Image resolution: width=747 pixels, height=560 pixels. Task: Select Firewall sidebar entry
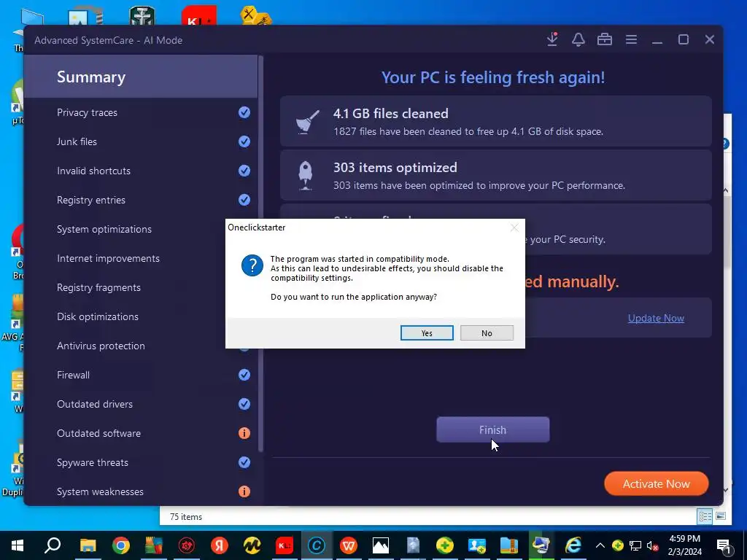[73, 375]
